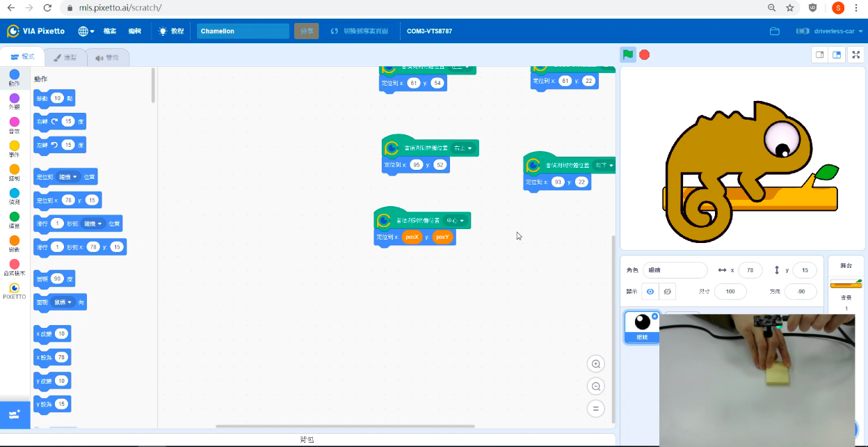Open the My Stuff folder icon
The image size is (868, 447).
click(775, 31)
